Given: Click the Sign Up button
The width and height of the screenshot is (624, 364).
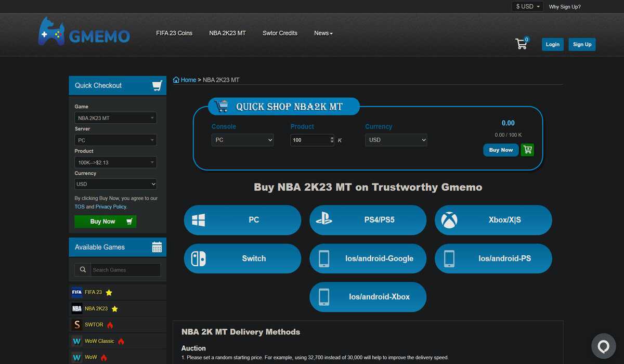Looking at the screenshot, I should tap(582, 44).
